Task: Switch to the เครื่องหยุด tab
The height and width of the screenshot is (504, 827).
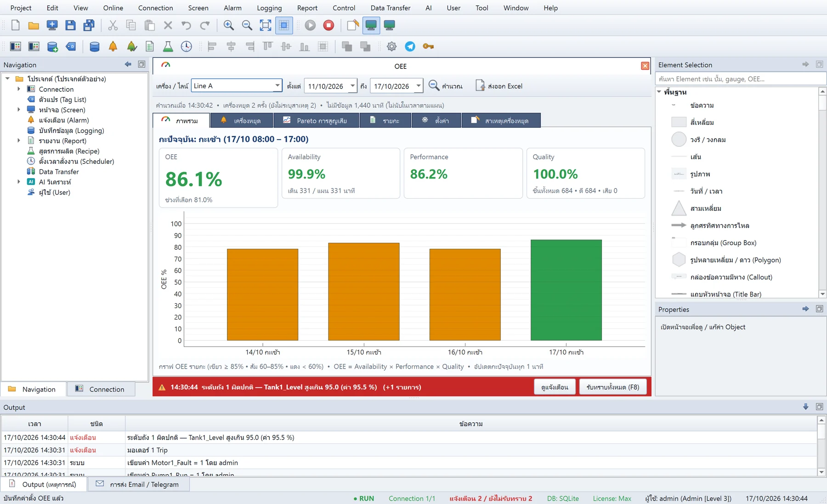Action: [242, 120]
